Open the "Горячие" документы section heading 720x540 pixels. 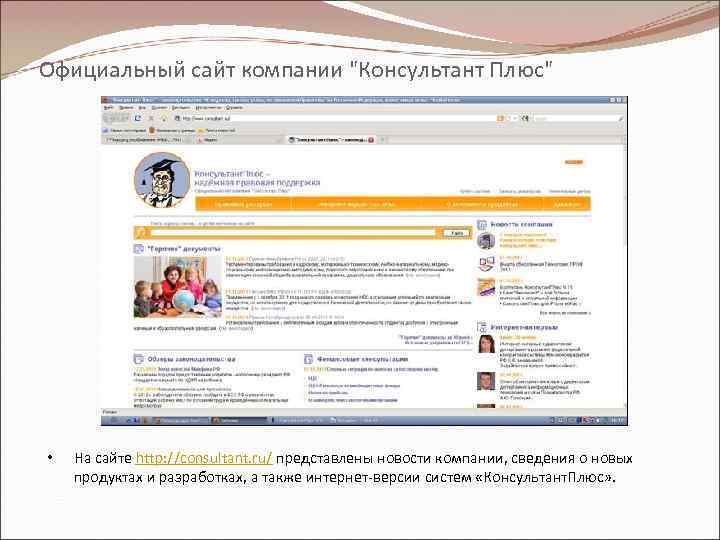[184, 249]
